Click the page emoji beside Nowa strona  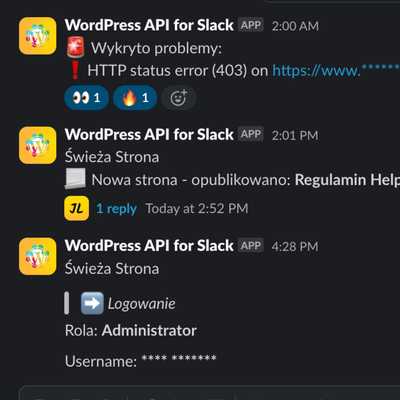75,179
